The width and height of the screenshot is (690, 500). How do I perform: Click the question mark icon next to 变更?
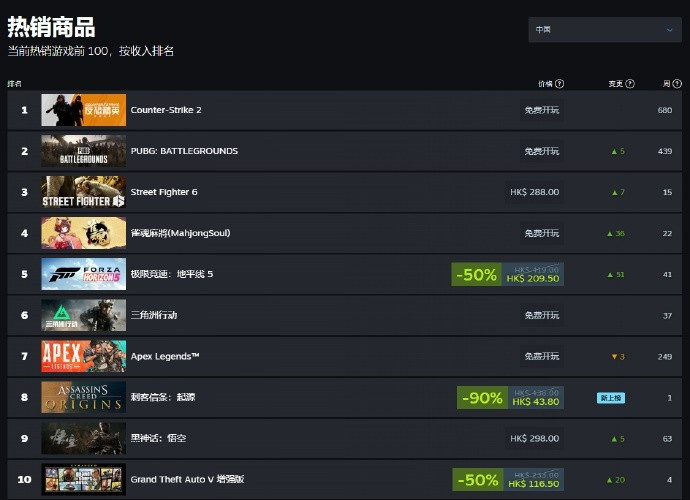(630, 84)
